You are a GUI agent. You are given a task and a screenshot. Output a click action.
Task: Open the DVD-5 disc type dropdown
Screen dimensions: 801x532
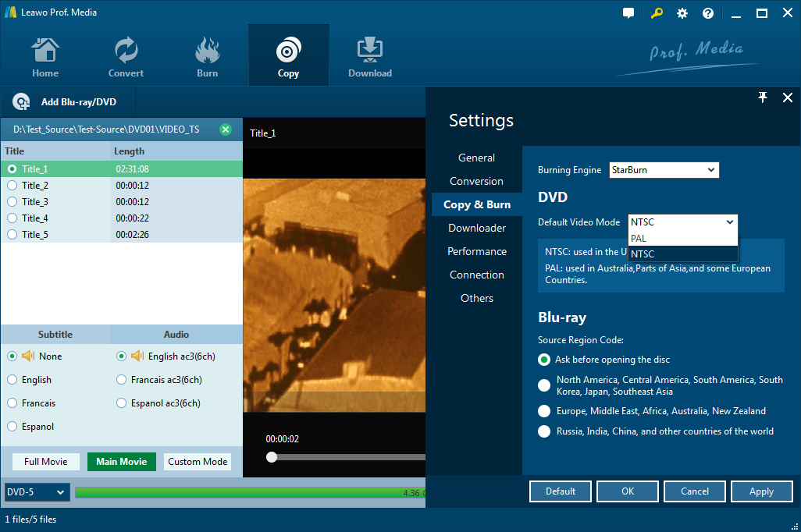pyautogui.click(x=37, y=492)
